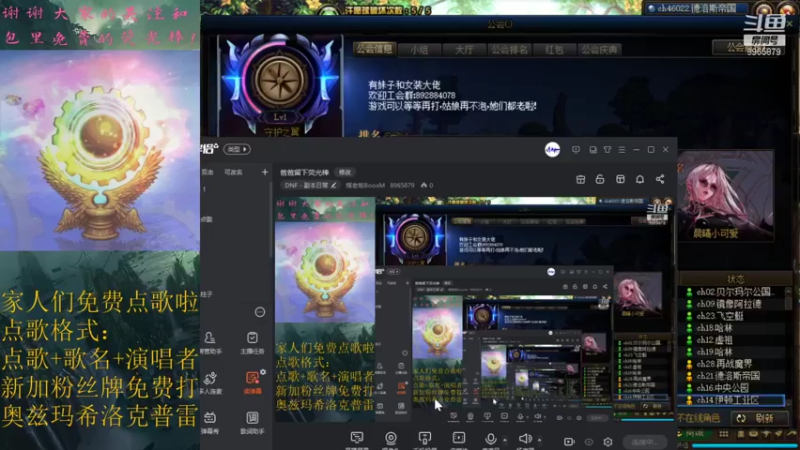Launch 多人连麦 from the streaming sidebar
This screenshot has height=450, width=800.
(210, 383)
